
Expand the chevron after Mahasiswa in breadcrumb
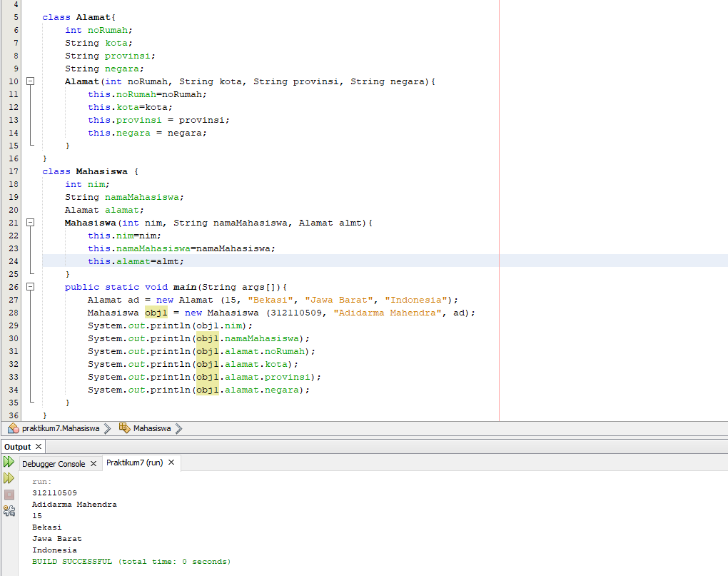178,429
